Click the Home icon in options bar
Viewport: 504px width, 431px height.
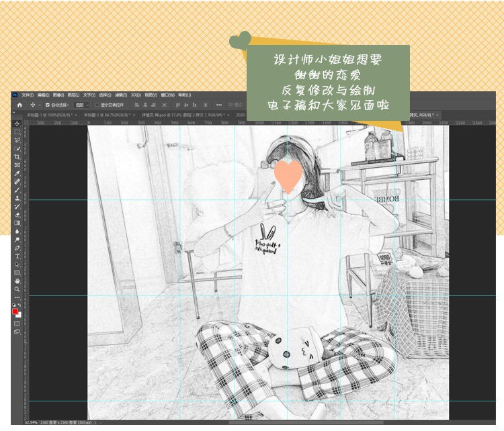pyautogui.click(x=19, y=105)
